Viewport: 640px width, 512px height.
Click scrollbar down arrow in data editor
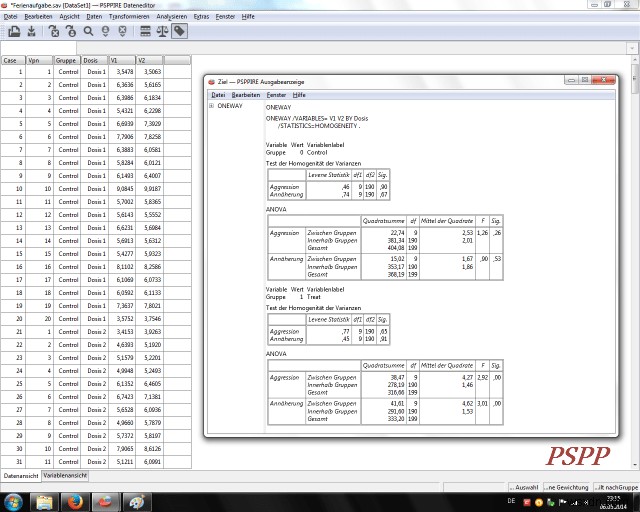635,465
